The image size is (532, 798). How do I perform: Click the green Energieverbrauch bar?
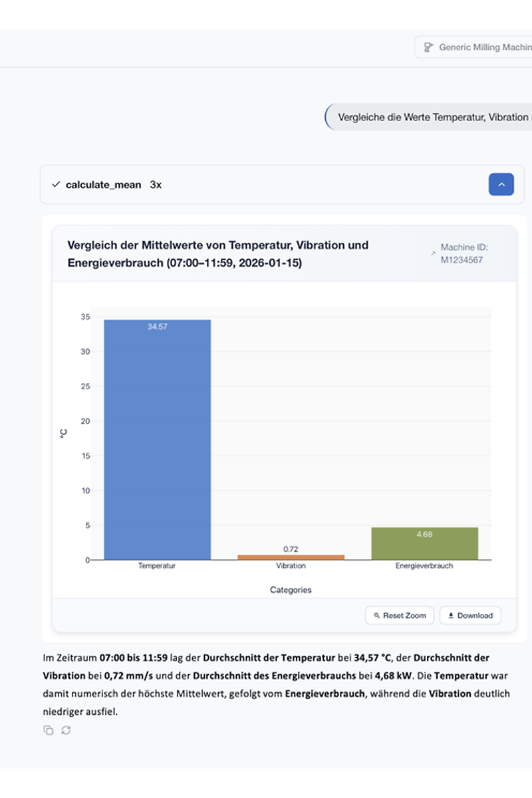click(x=424, y=543)
